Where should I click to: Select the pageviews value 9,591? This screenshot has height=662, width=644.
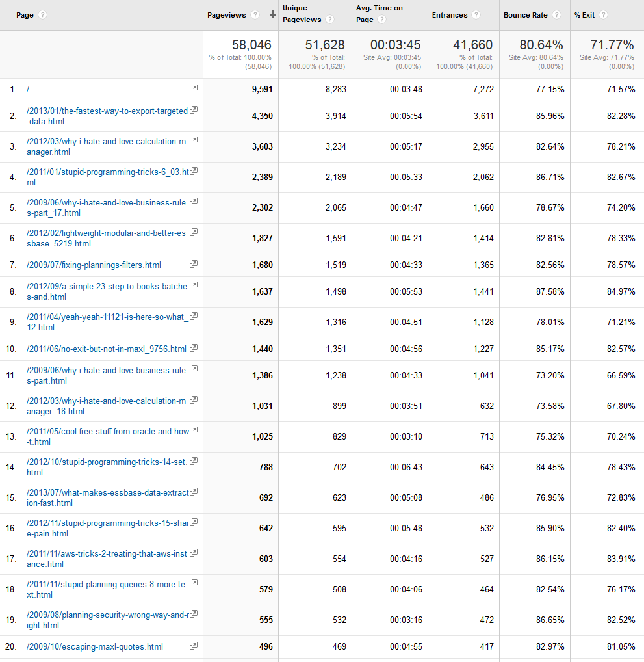(x=262, y=90)
